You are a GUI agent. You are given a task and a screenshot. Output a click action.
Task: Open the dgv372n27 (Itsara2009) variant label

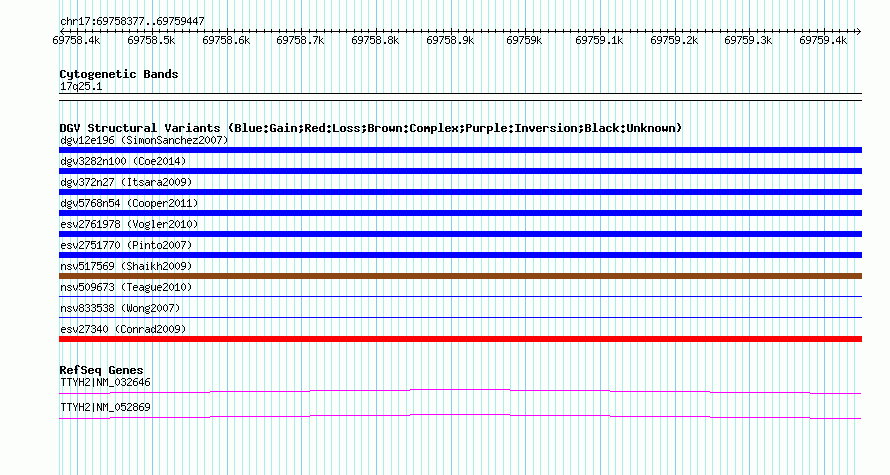pyautogui.click(x=126, y=182)
